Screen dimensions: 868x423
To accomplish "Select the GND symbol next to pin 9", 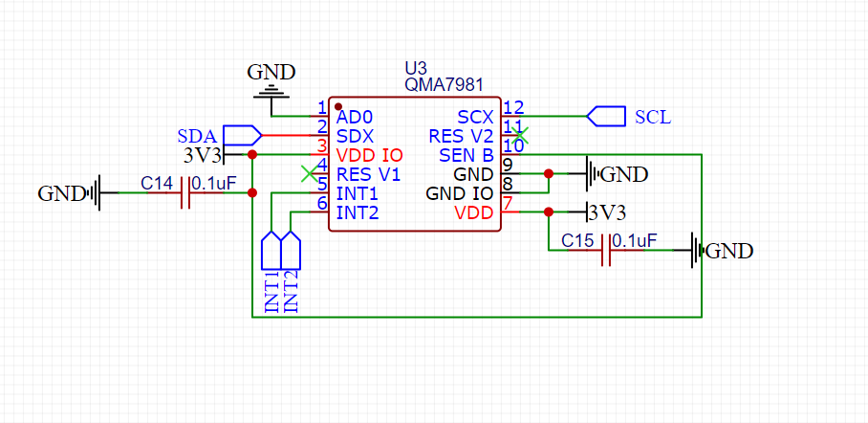I will (x=592, y=174).
